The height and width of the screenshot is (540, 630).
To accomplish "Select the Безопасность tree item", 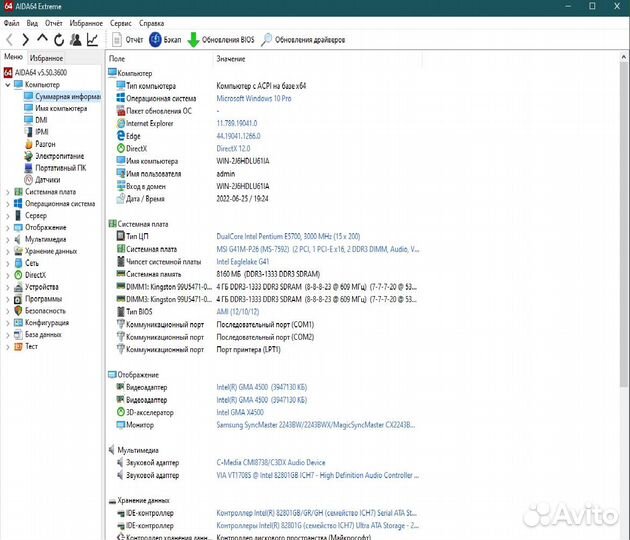I will tap(40, 311).
